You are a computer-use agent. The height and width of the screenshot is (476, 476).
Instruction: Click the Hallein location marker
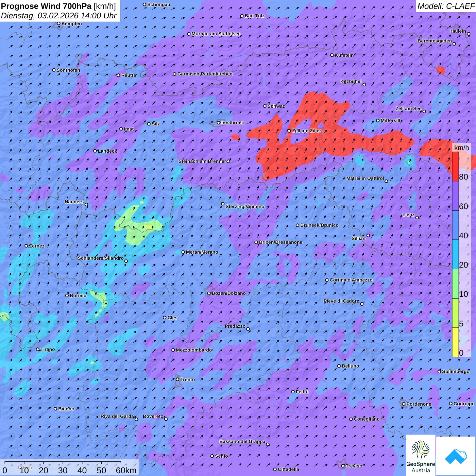pyautogui.click(x=469, y=34)
